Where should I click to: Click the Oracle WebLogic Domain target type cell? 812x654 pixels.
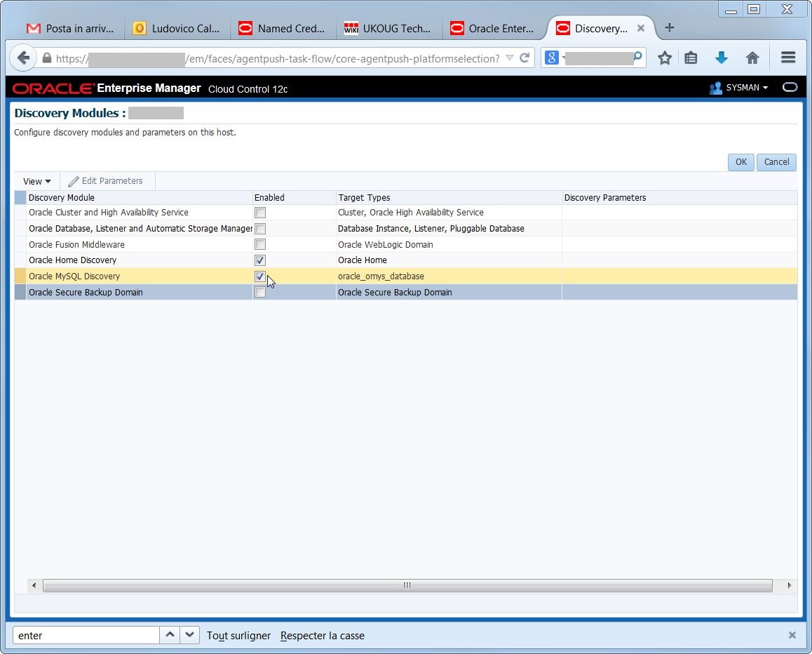449,245
